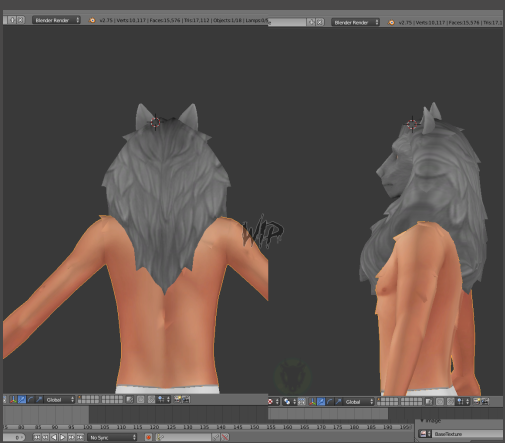Toggle snap during transform in left viewport
The width and height of the screenshot is (505, 443).
coord(151,400)
